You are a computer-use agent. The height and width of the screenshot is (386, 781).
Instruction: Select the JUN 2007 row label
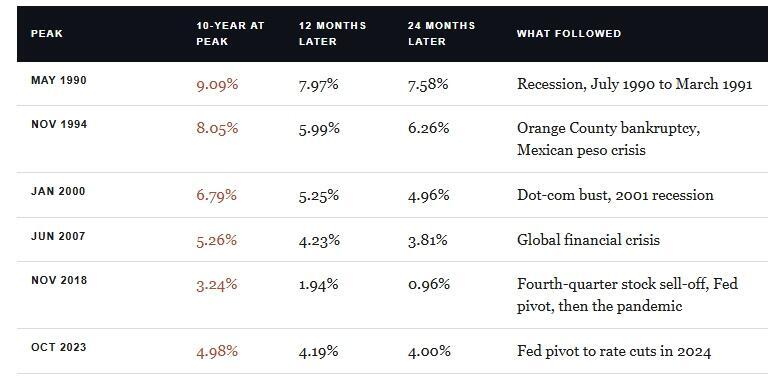point(58,236)
